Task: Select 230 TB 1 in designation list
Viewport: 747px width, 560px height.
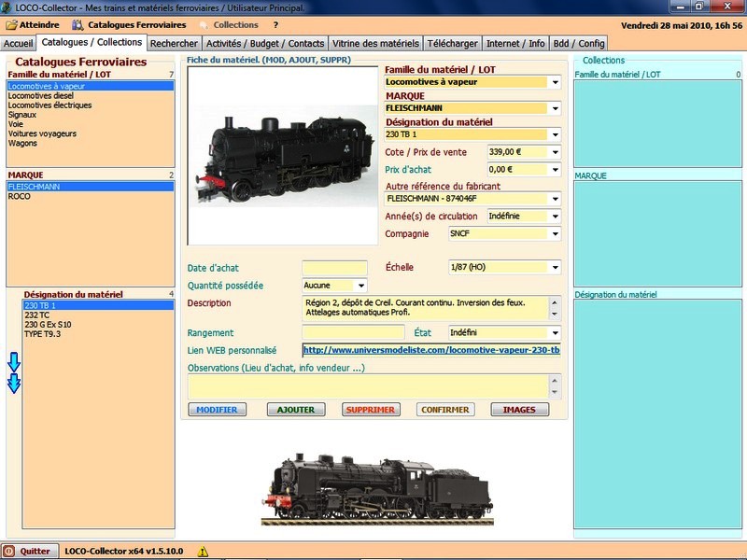Action: (98, 306)
